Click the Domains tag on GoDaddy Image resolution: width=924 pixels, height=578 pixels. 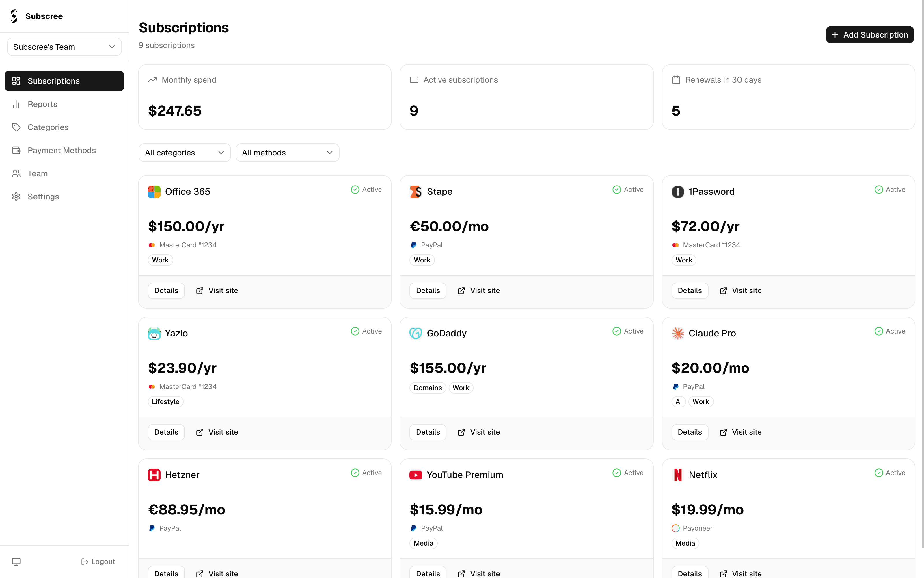tap(428, 388)
